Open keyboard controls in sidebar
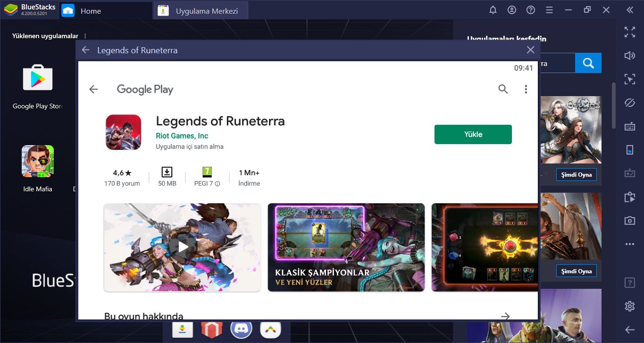644x343 pixels. (630, 126)
